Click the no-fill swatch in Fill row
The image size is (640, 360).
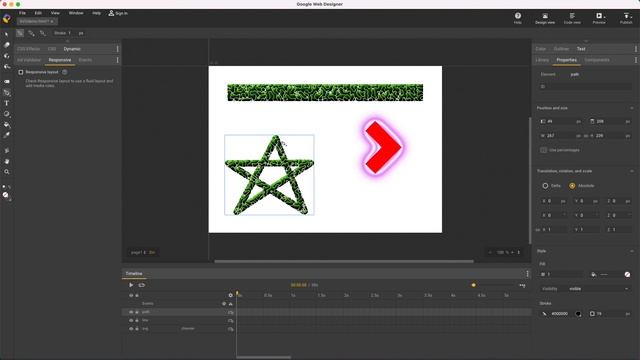click(x=627, y=274)
